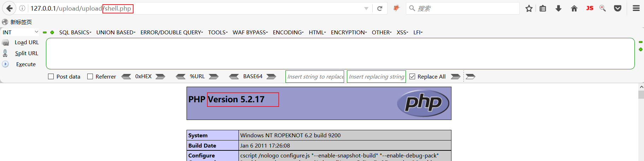Reload the page with the refresh icon

coord(380,8)
